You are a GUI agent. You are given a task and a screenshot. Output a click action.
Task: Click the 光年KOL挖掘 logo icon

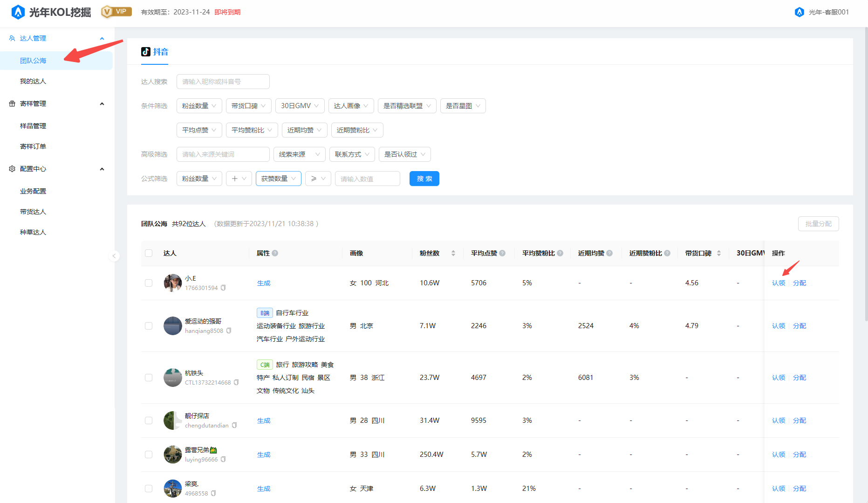pyautogui.click(x=18, y=12)
